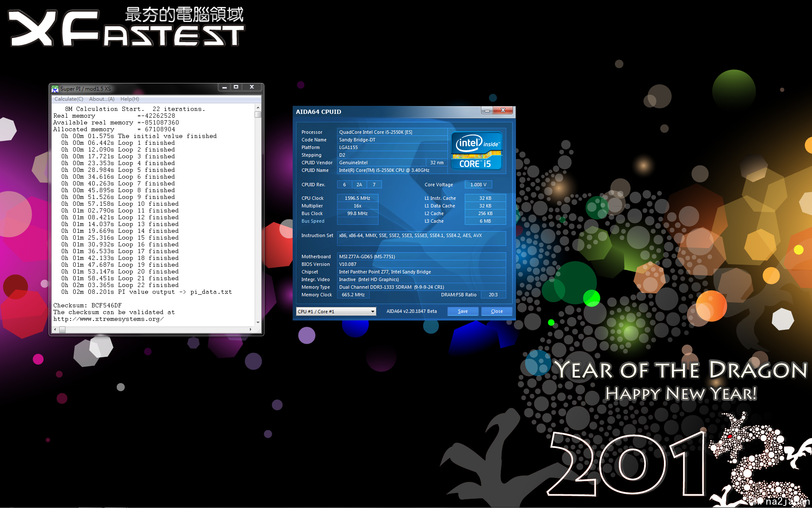Close AIDA64 CPUID via red X

tap(503, 110)
